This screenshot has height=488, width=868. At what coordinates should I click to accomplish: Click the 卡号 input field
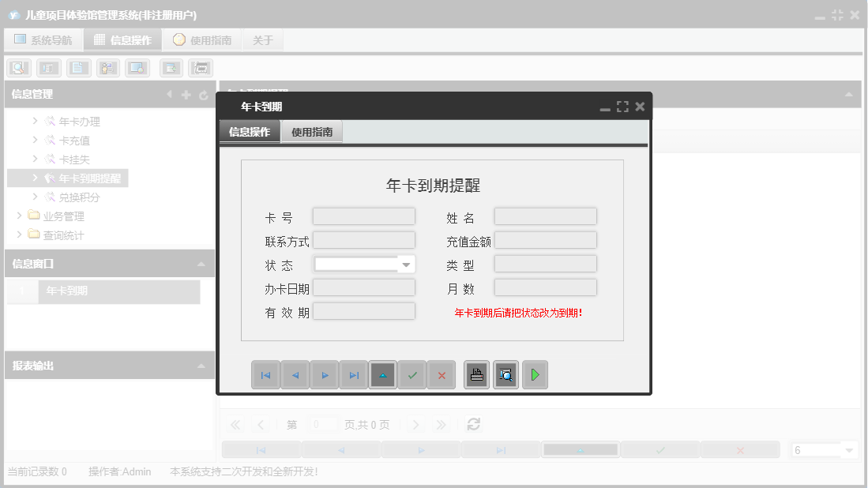pyautogui.click(x=363, y=216)
